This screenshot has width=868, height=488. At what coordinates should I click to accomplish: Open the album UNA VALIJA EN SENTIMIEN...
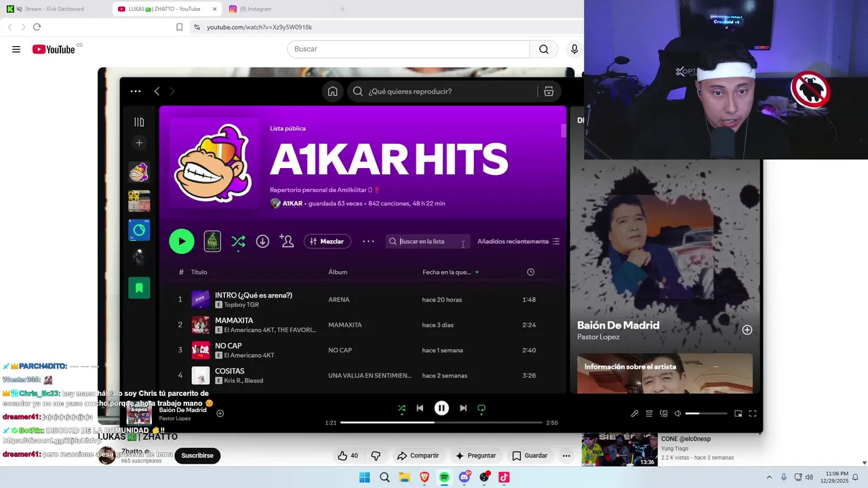coord(370,375)
